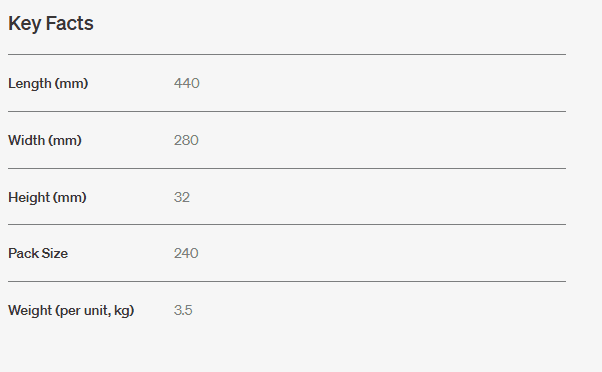Click the word "Size" in Pack Size
The height and width of the screenshot is (372, 602).
[x=55, y=253]
